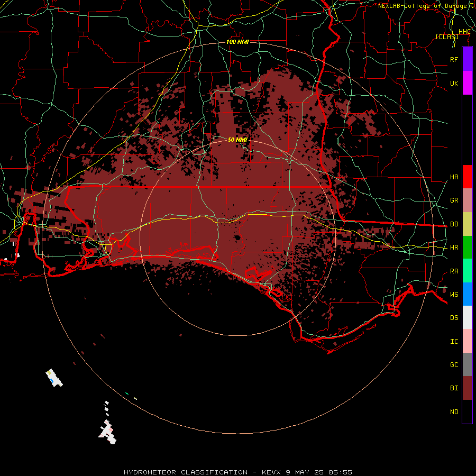Click the "HYDROMETEOR CLASSIFICATION" title text
Image resolution: width=476 pixels, height=476 pixels.
pos(186,472)
